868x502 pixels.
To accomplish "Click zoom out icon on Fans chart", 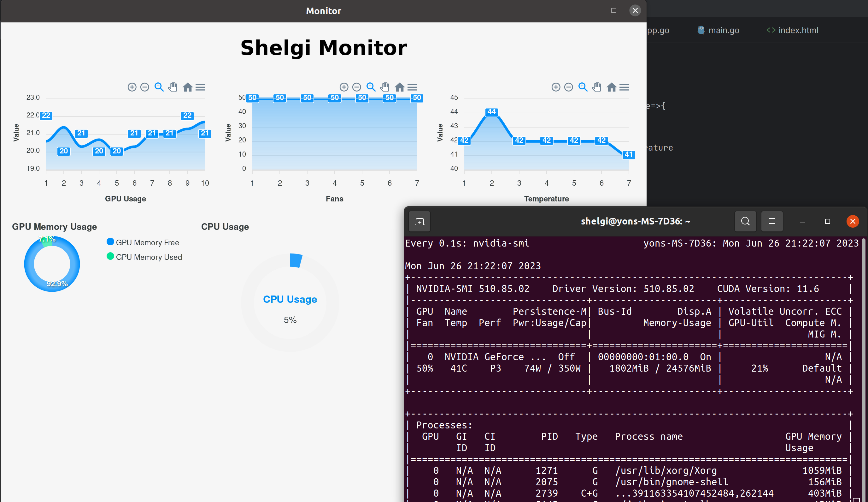I will pos(357,87).
